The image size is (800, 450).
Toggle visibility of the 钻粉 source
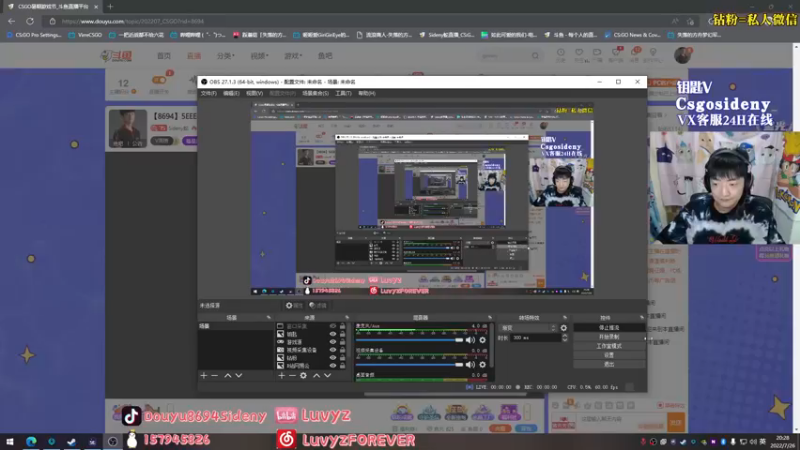pos(333,358)
